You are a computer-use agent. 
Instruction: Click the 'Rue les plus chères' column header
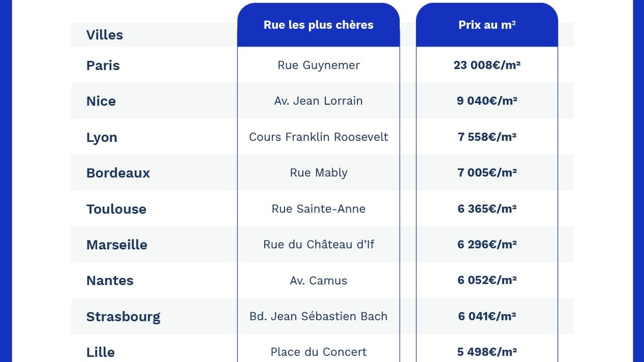(318, 25)
